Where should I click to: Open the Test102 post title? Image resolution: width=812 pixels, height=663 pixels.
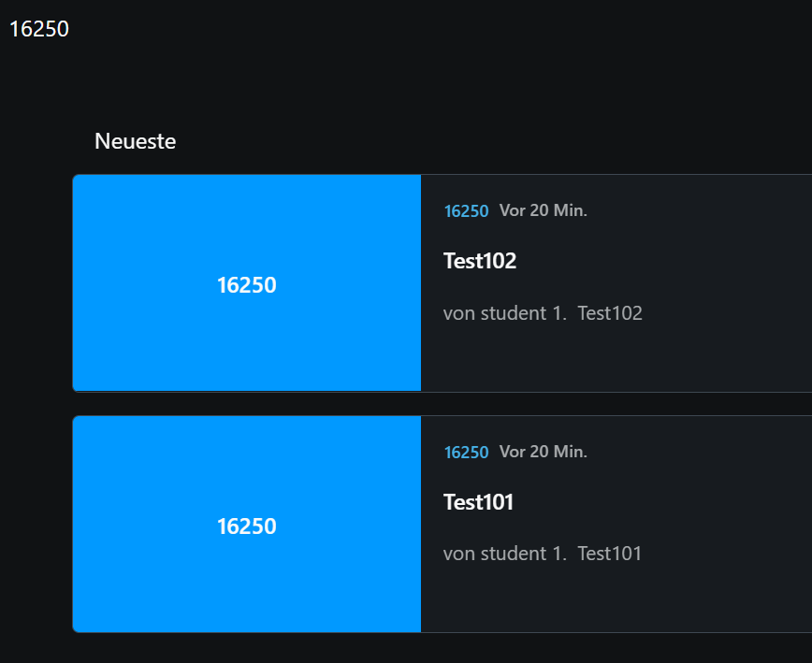point(480,261)
